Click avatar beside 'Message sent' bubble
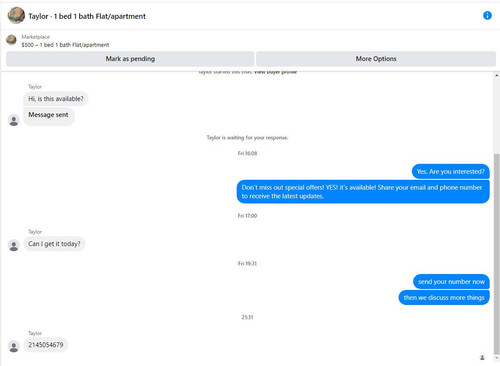Screen dimensions: 500x366 point(14,120)
